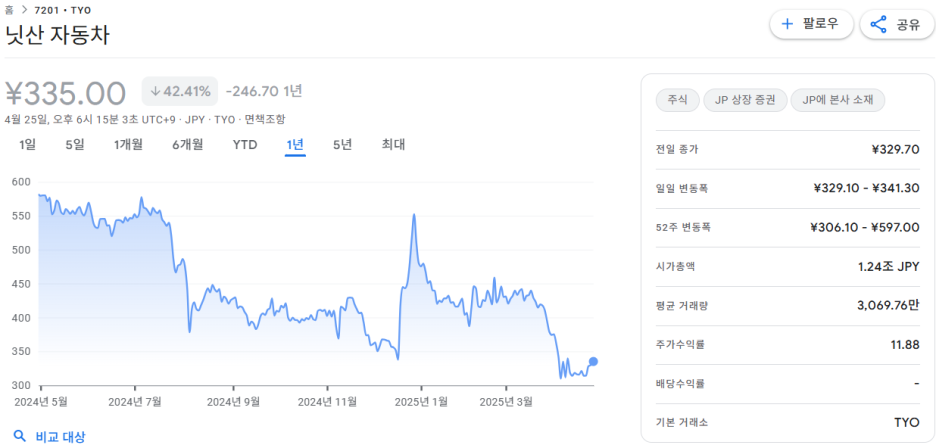Click the ¥329.10 - ¥341.30 day range value
936x445 pixels.
(866, 188)
